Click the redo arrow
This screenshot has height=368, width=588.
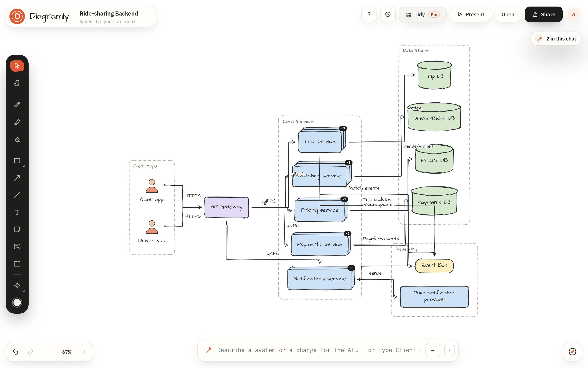click(x=31, y=352)
